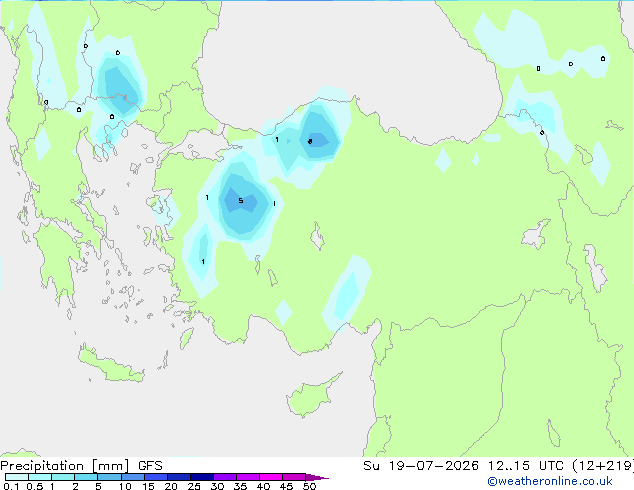Click the legend label "10"
The width and height of the screenshot is (634, 490).
click(125, 486)
